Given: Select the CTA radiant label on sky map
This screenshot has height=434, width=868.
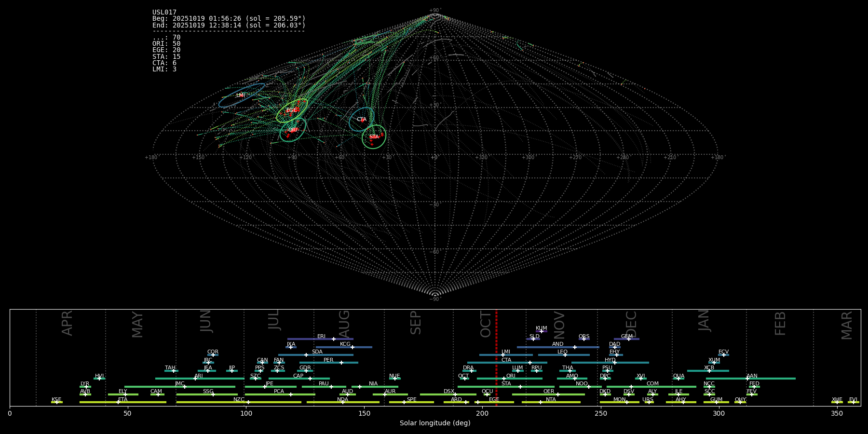Looking at the screenshot, I should coord(362,120).
